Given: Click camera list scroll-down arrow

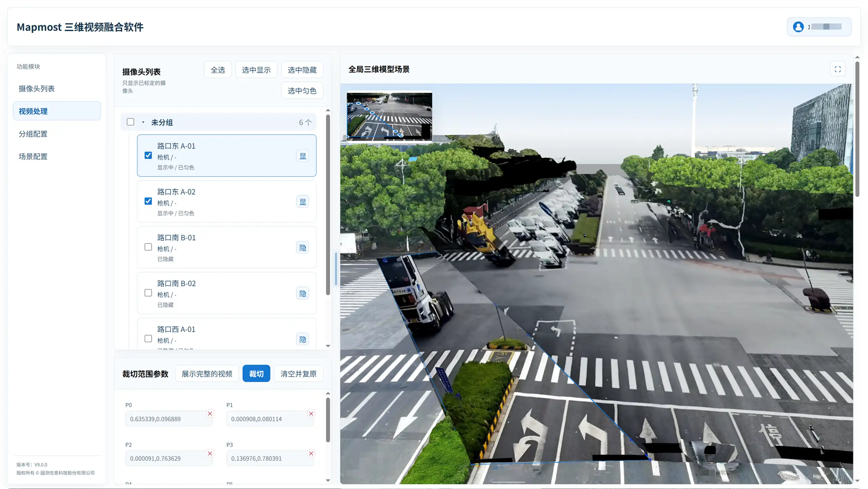Looking at the screenshot, I should [328, 346].
